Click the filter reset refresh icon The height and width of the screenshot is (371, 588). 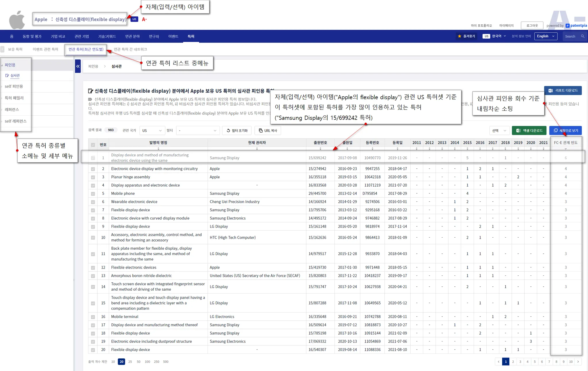point(228,131)
